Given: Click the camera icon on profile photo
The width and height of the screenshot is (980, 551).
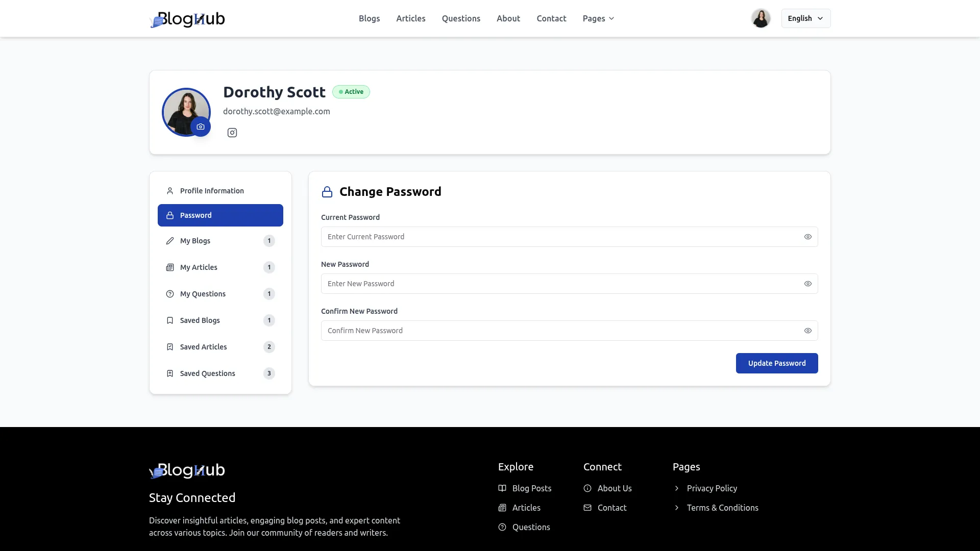Looking at the screenshot, I should point(201,127).
